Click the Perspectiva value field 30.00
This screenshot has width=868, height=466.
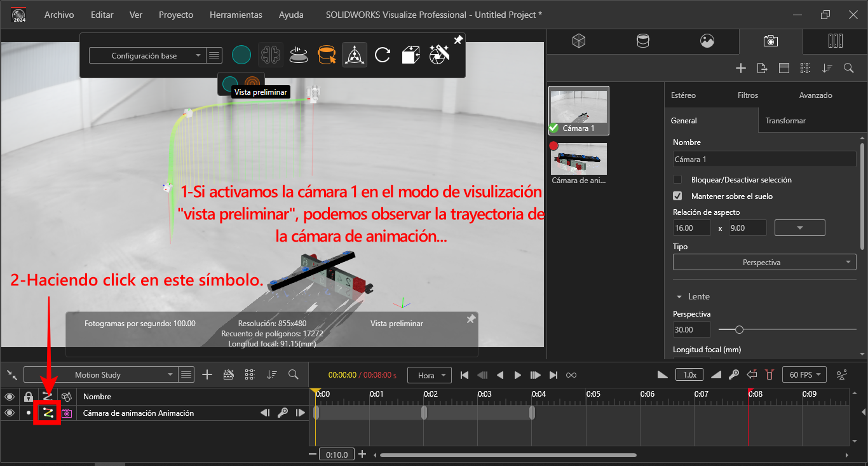[692, 329]
